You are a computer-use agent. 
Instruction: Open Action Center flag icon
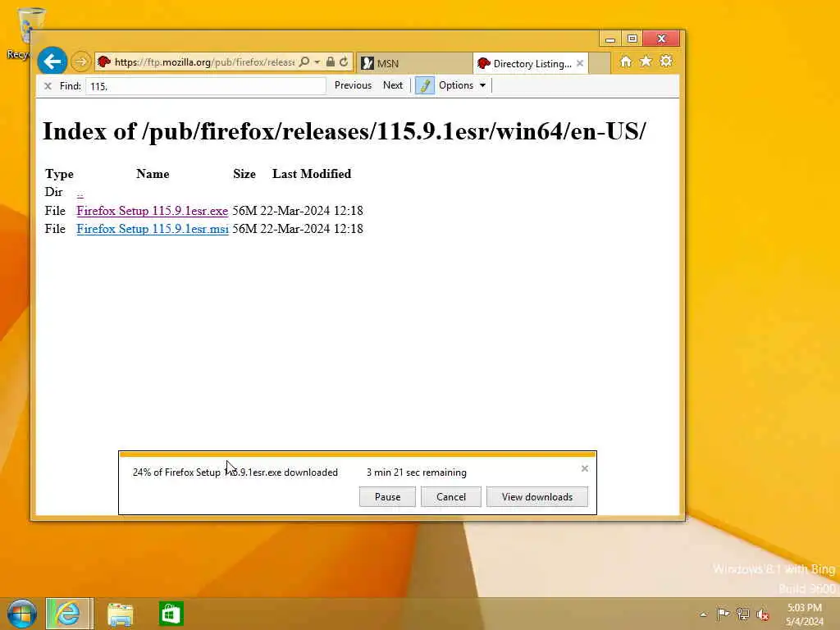[723, 614]
